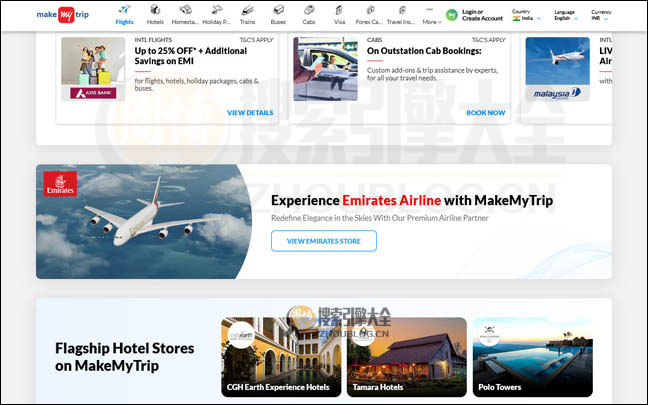
Task: Click BOOK NOW on cab offer
Action: (486, 112)
